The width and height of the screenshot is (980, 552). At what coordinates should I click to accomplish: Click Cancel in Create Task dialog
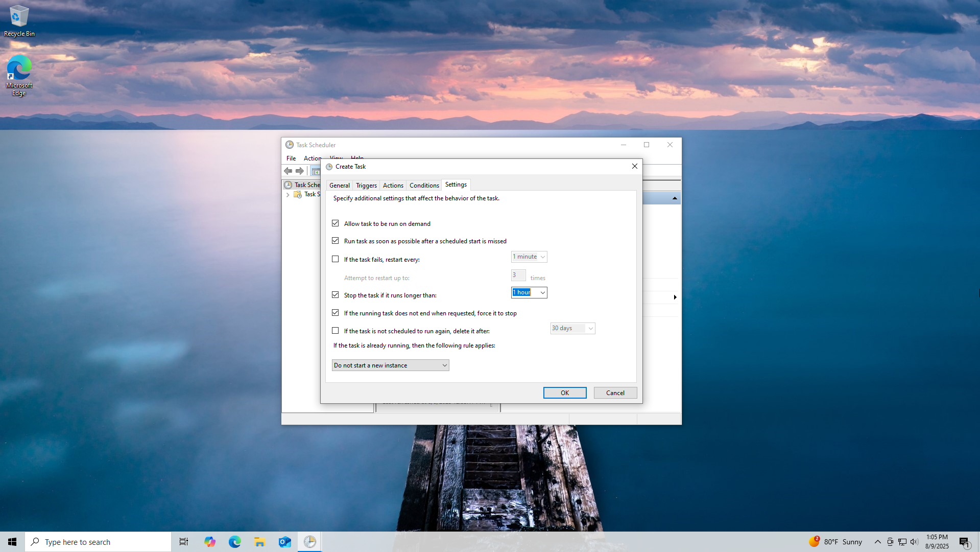click(x=615, y=393)
